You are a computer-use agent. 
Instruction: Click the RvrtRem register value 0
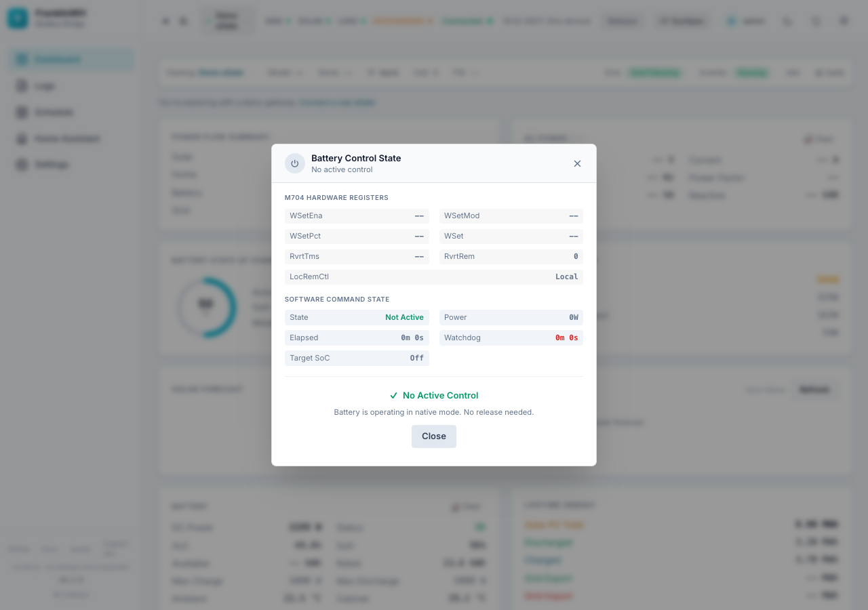coord(576,257)
